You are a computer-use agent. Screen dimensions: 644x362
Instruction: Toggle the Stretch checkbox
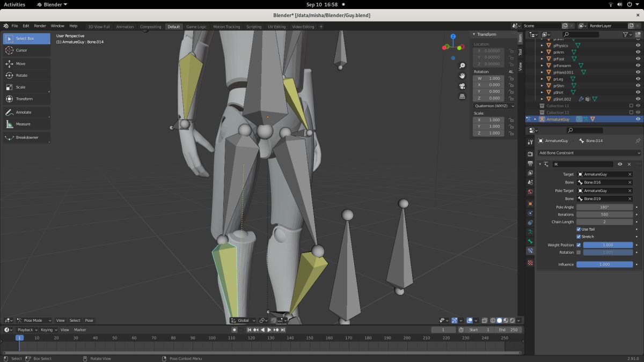click(x=579, y=237)
